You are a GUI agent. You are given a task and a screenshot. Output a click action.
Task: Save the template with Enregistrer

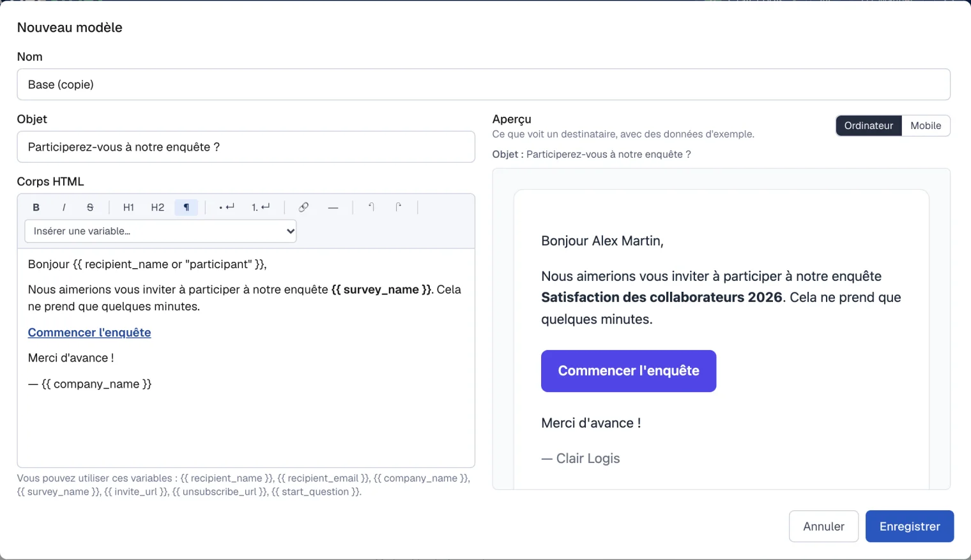tap(910, 526)
